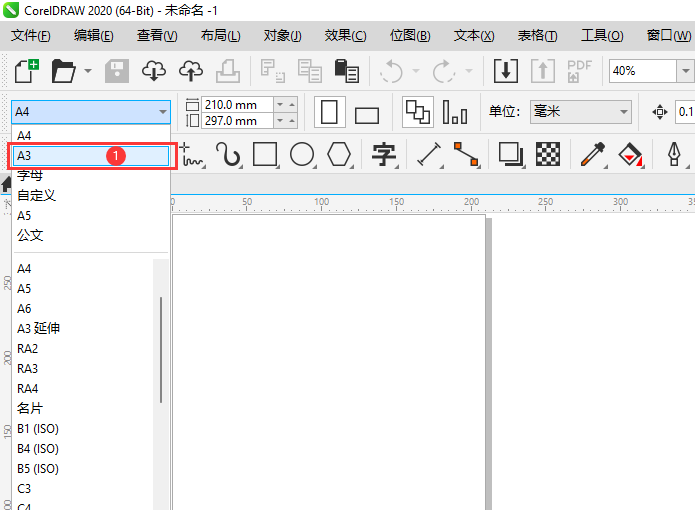Image resolution: width=695 pixels, height=510 pixels.
Task: Open the Effects menu (效果)
Action: (x=345, y=35)
